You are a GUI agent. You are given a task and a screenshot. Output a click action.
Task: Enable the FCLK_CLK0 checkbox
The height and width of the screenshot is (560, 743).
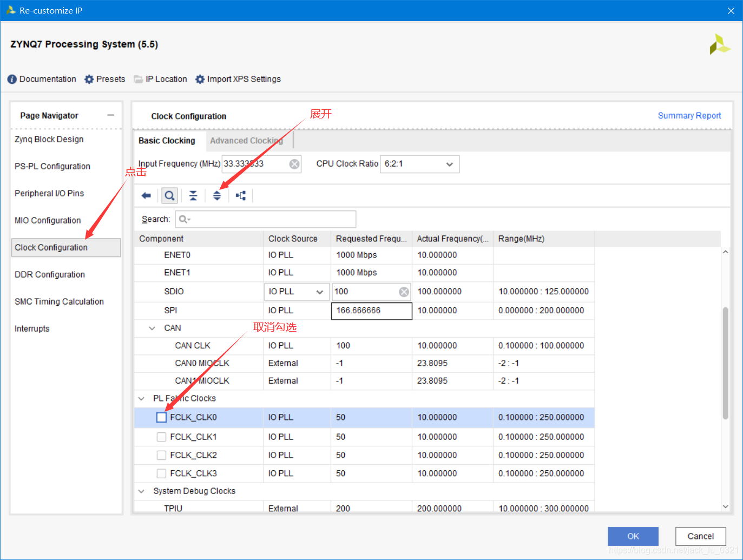point(161,418)
